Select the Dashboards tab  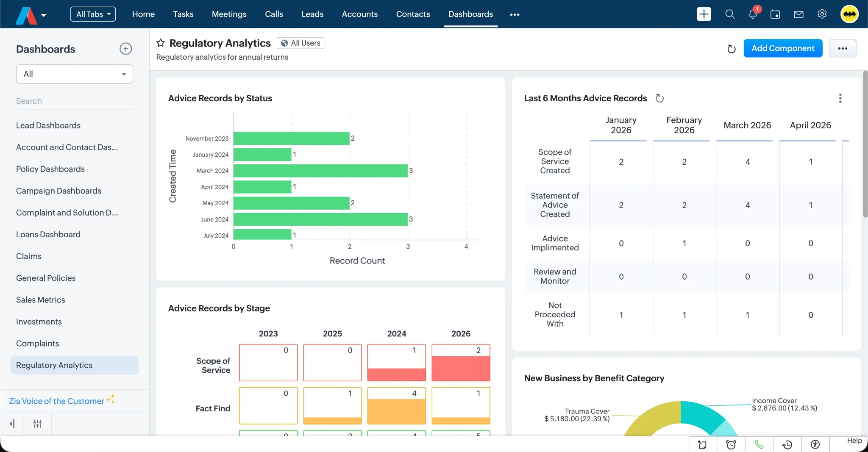point(470,14)
